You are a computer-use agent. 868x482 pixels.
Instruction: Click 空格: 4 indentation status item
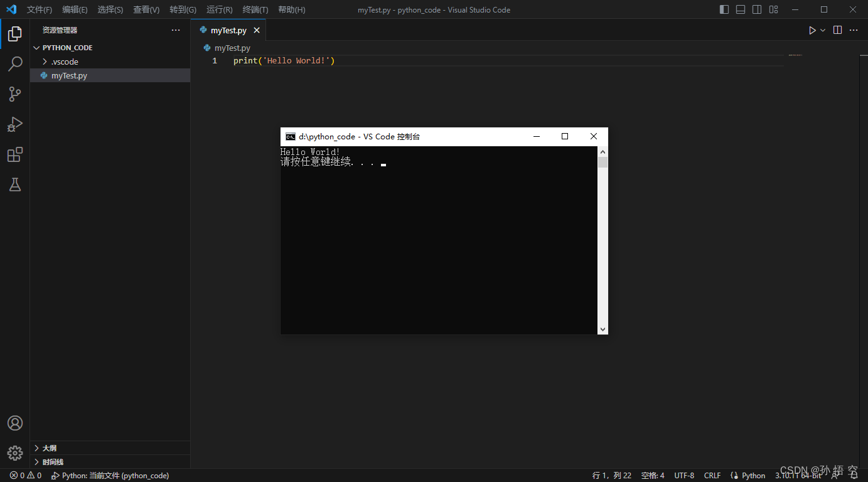click(x=653, y=476)
